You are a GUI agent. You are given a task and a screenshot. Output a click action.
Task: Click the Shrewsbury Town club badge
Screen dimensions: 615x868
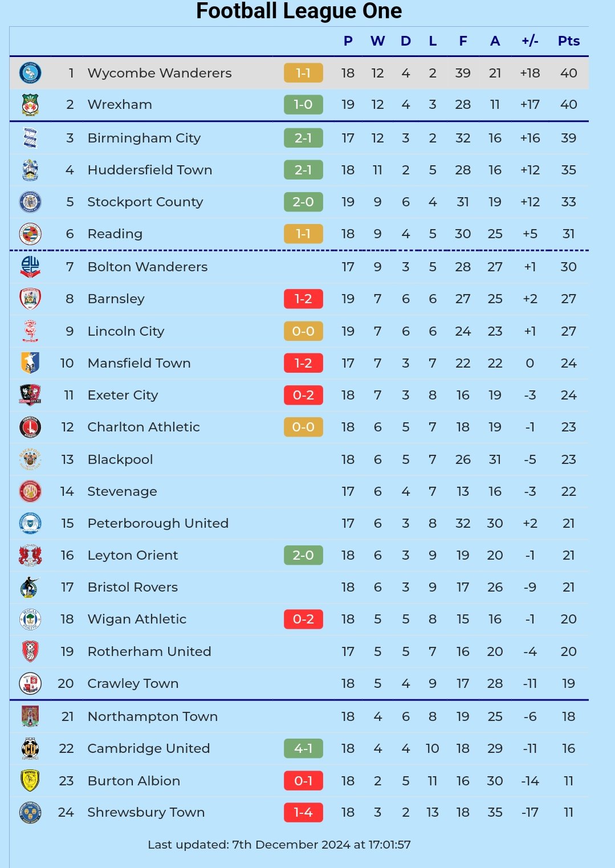[x=30, y=813]
